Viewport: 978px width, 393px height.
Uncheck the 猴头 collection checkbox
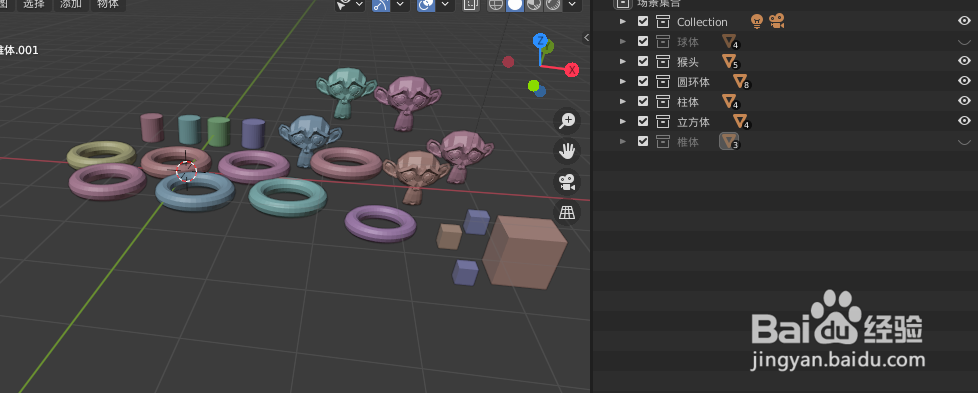tap(643, 62)
